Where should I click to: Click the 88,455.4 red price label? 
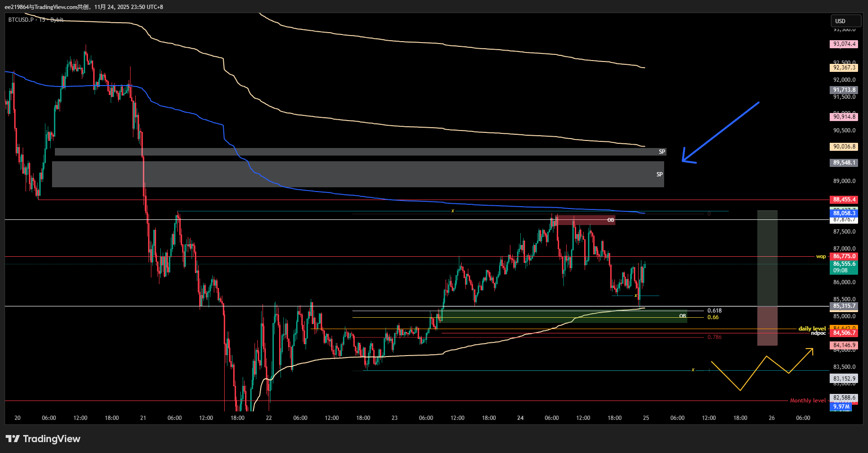tap(844, 200)
